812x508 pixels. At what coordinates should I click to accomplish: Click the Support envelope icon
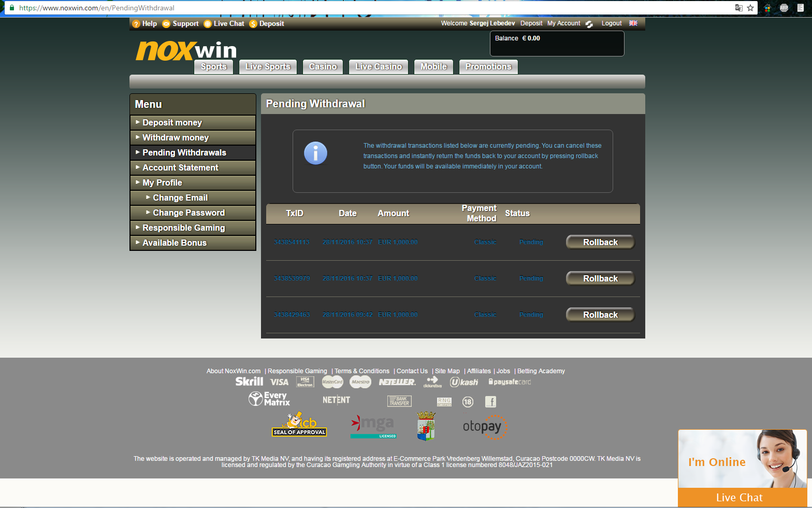pyautogui.click(x=166, y=24)
